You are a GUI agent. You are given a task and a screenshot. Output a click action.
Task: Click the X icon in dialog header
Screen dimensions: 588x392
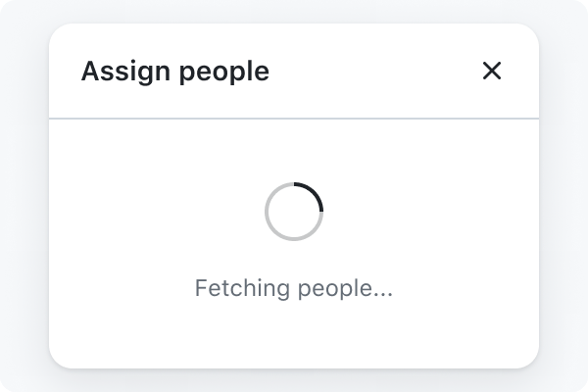click(492, 71)
